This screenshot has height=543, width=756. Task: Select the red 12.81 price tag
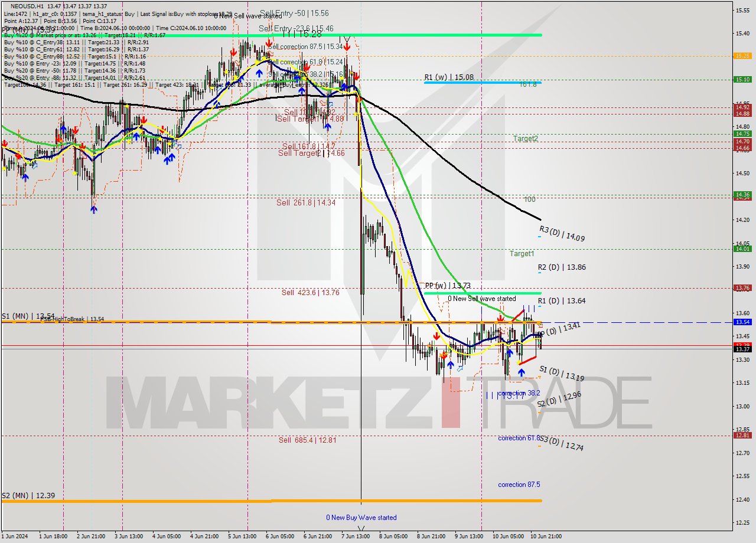[742, 436]
